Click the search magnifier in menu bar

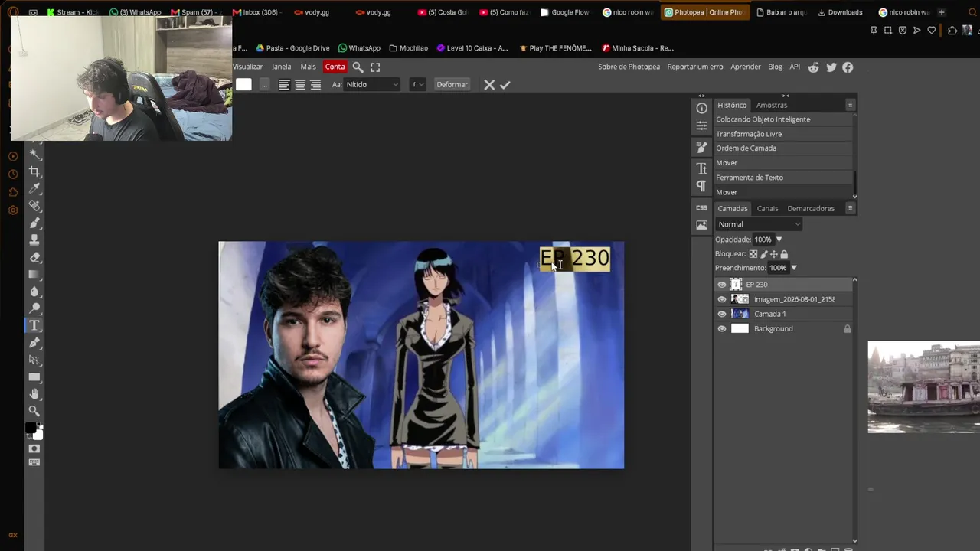(358, 67)
